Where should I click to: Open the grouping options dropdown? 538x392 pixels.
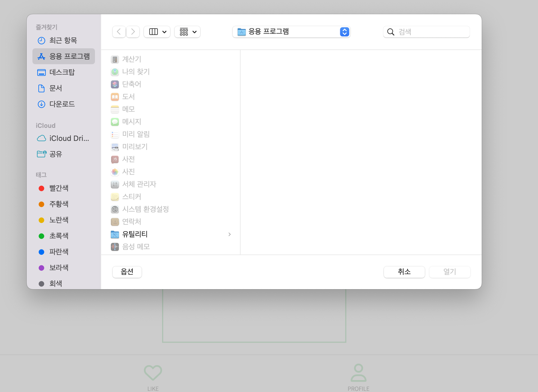187,32
